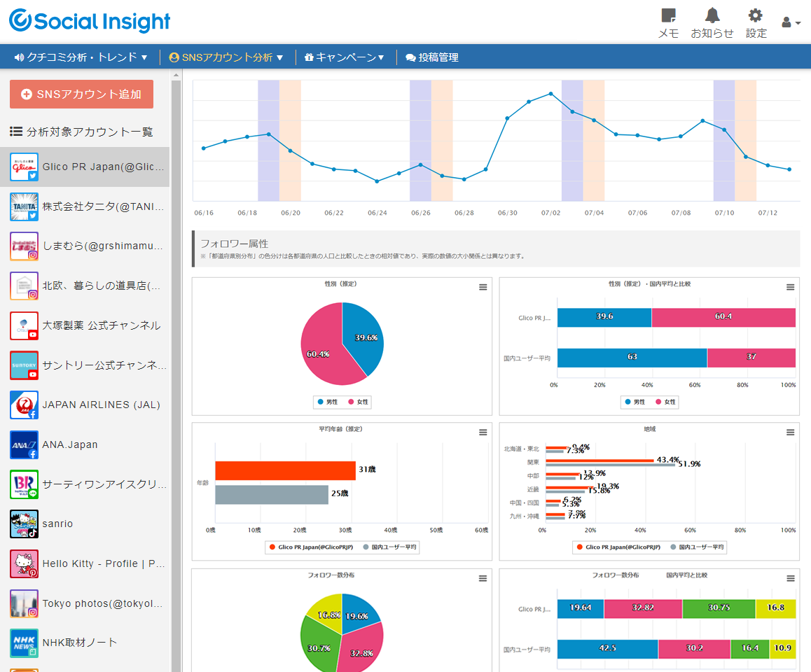
Task: Select the ANA.Japan account icon
Action: coord(25,444)
